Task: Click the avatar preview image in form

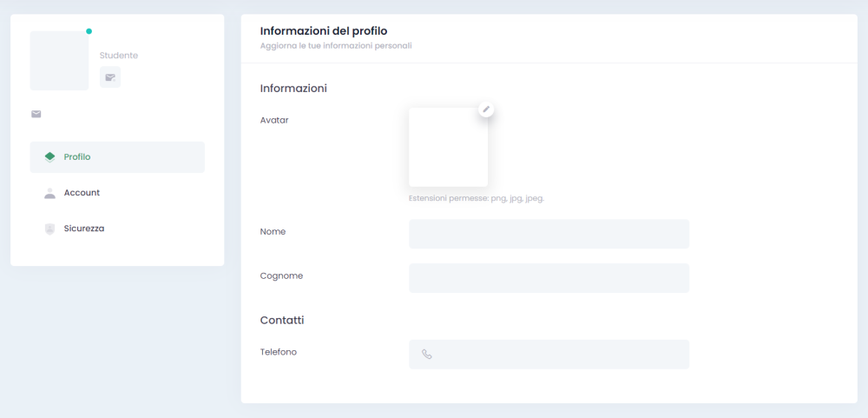Action: click(x=448, y=148)
